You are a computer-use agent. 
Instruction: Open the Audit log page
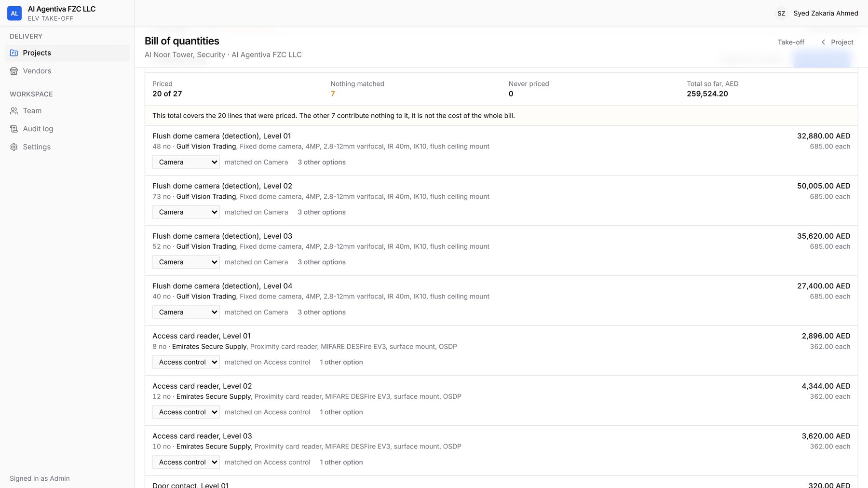pyautogui.click(x=67, y=129)
